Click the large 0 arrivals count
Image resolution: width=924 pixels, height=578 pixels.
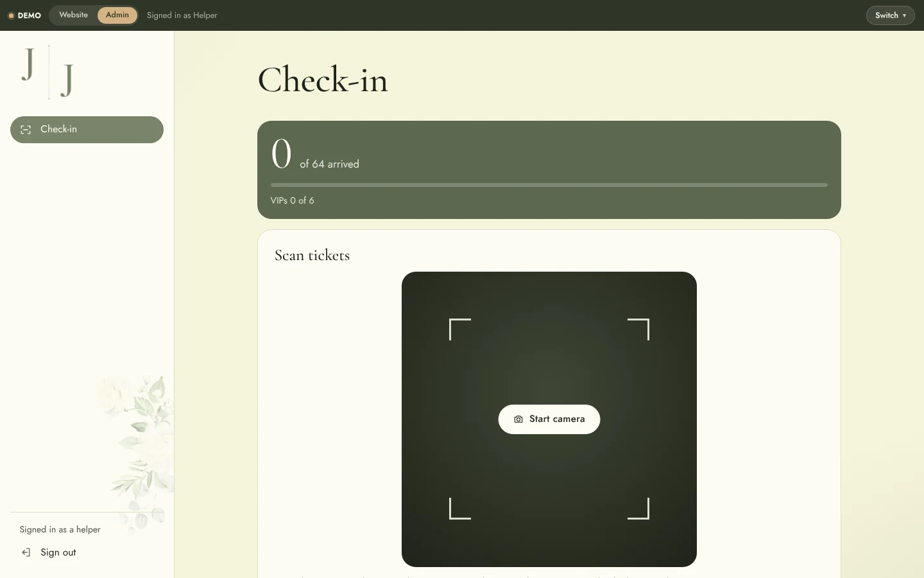(282, 154)
